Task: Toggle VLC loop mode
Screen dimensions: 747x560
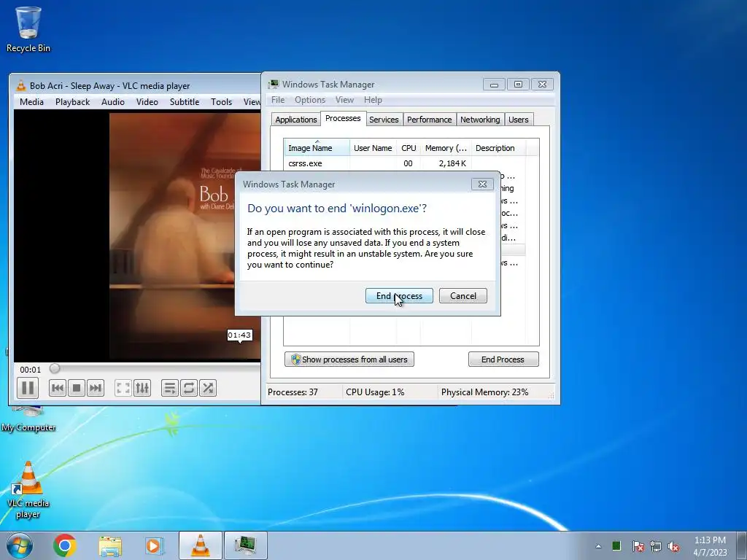Action: pyautogui.click(x=189, y=388)
